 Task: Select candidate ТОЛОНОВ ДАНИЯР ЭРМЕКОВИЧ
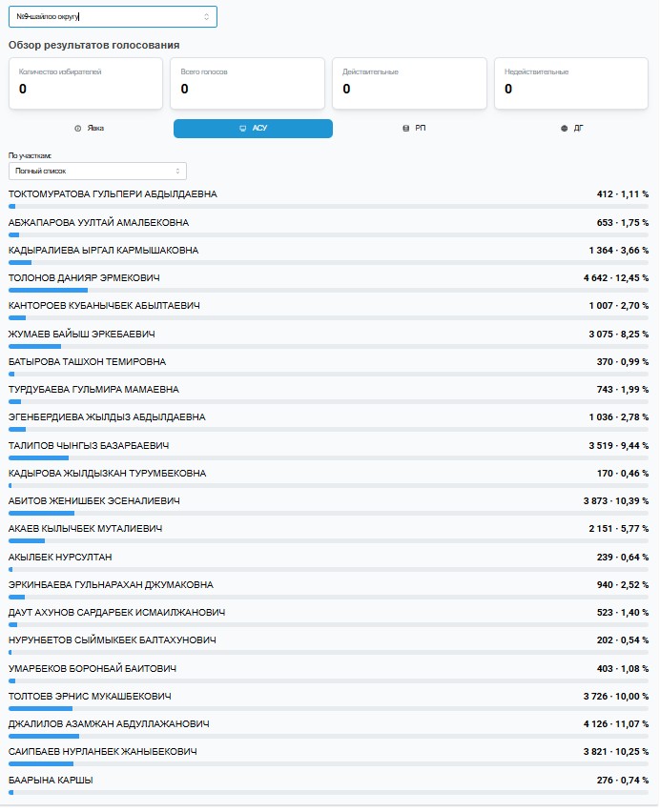click(x=84, y=278)
